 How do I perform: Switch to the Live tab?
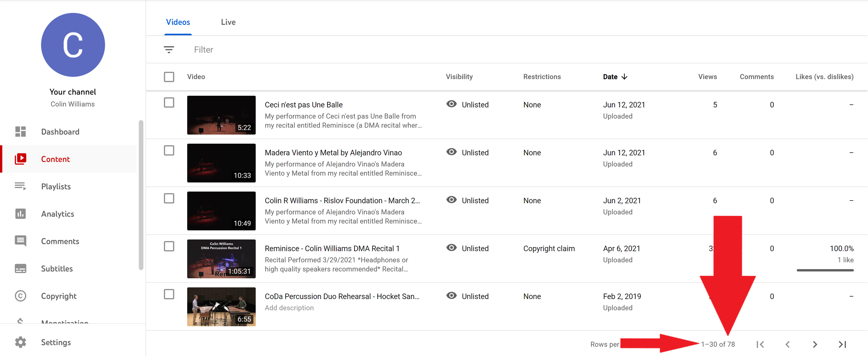(228, 22)
